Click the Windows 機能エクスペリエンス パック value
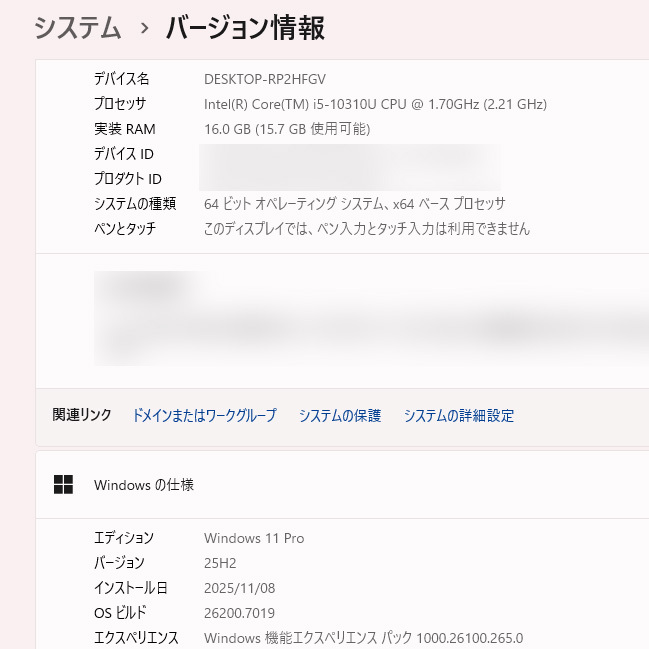Screen dimensions: 649x649 tap(363, 638)
